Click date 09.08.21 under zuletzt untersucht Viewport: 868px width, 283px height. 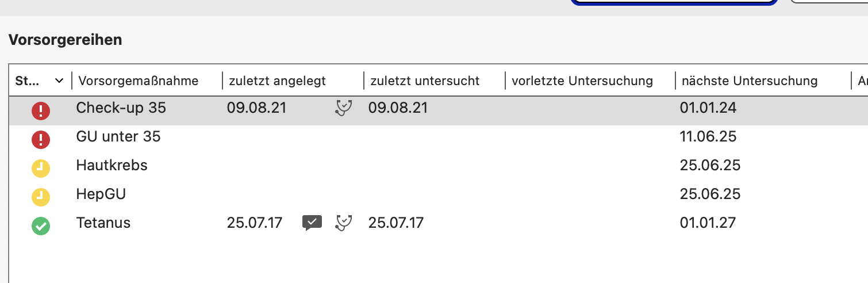coord(398,108)
